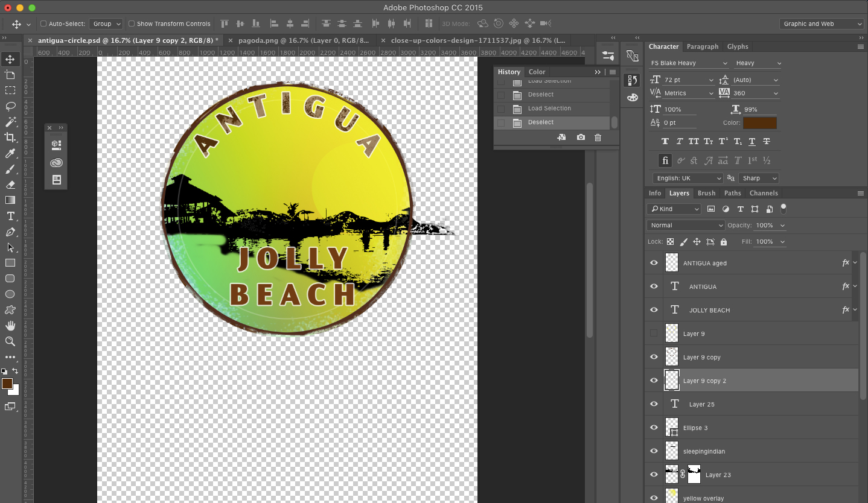
Task: Click Load Selection history state
Action: [x=549, y=109]
